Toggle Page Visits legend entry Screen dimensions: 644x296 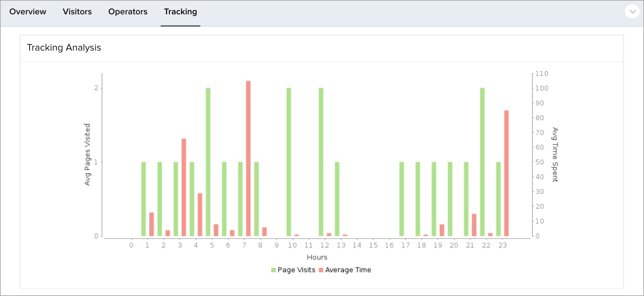pos(293,270)
